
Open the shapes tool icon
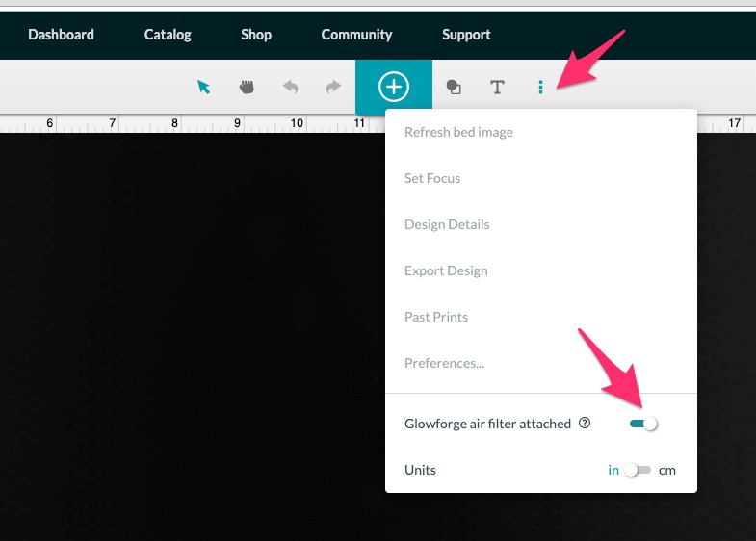click(454, 87)
